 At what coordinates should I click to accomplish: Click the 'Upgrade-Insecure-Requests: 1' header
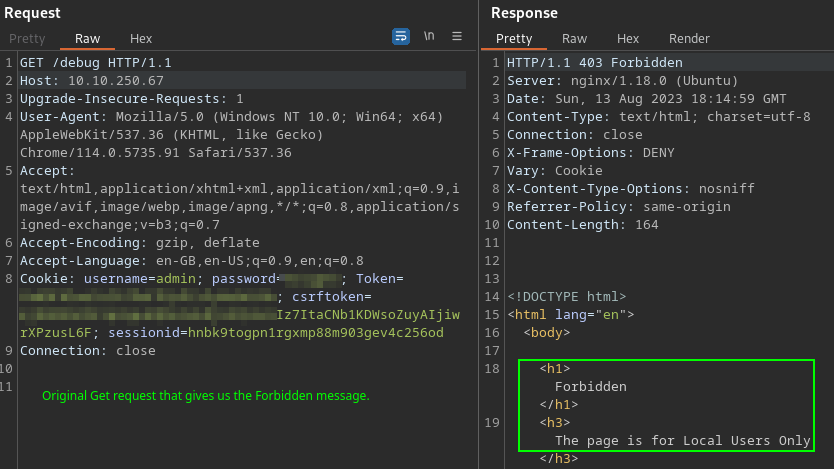(132, 99)
